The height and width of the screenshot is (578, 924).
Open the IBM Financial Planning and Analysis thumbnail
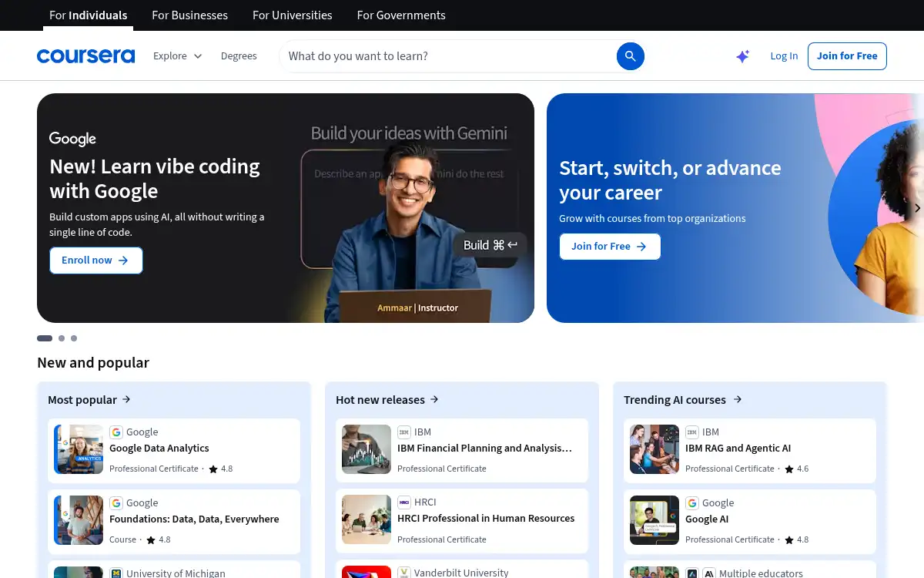coord(367,449)
